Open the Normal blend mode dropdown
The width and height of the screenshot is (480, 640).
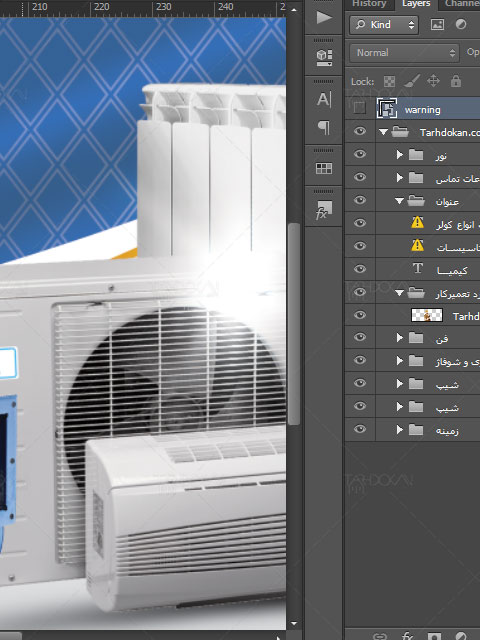pos(404,53)
